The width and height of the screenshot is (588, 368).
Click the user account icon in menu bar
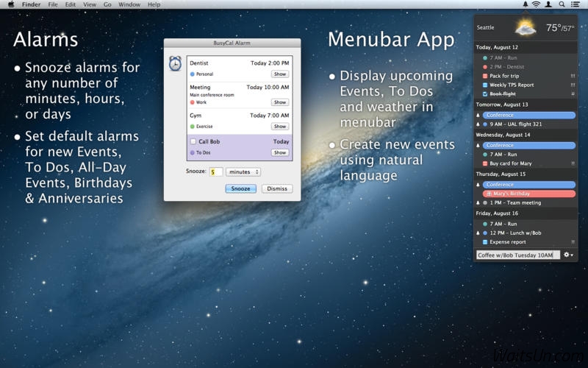548,4
